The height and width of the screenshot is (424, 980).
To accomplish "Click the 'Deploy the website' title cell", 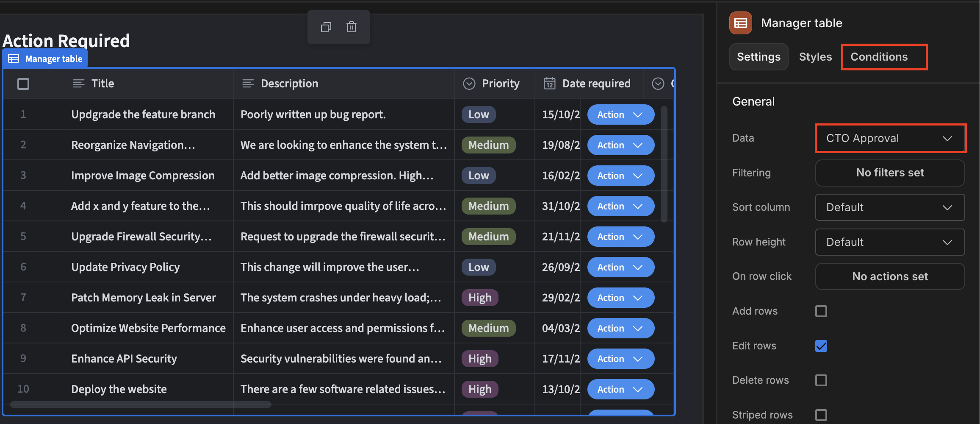I will (x=148, y=389).
